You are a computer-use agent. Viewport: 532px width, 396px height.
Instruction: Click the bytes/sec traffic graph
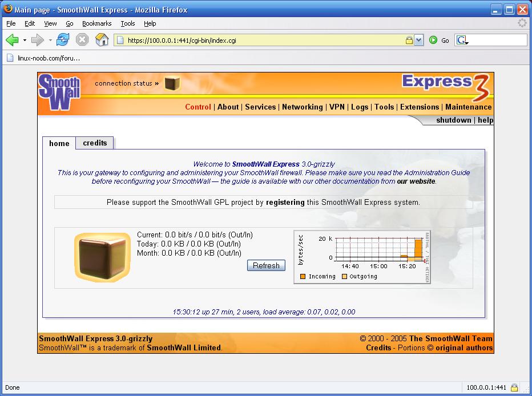[x=362, y=257]
